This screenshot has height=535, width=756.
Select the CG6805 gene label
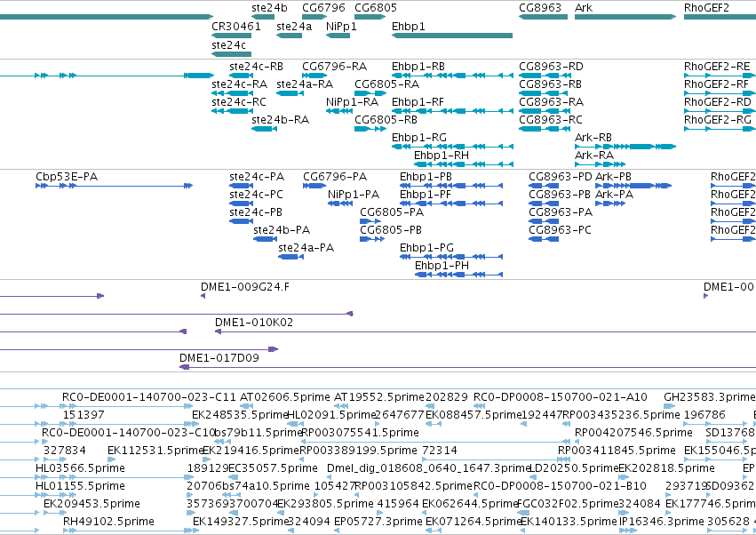376,8
